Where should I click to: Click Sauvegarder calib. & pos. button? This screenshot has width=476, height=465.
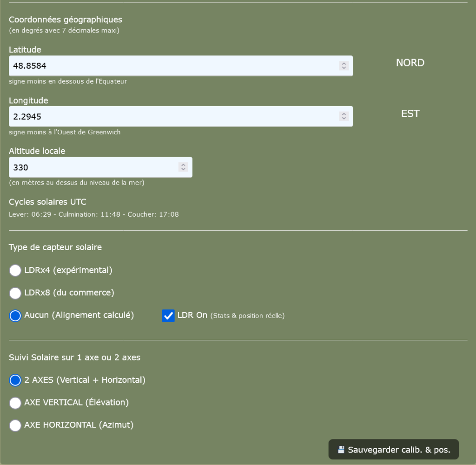393,450
